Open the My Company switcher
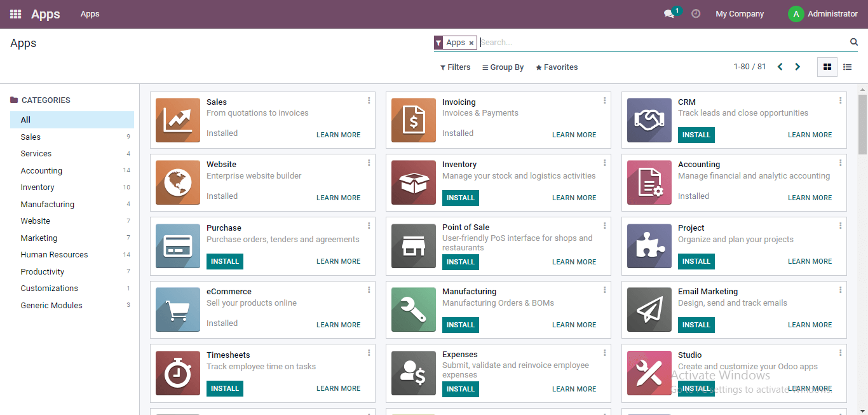The width and height of the screenshot is (868, 415). [740, 14]
